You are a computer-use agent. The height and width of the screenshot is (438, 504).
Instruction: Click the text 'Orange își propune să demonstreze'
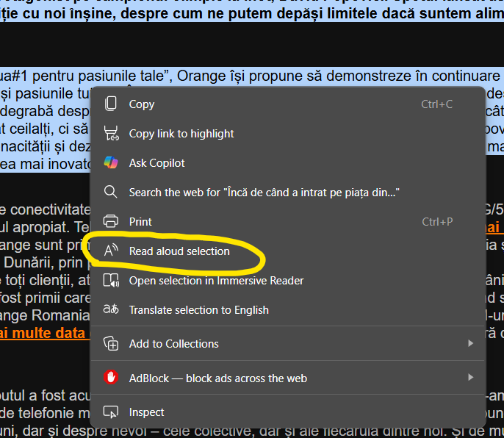coord(294,76)
